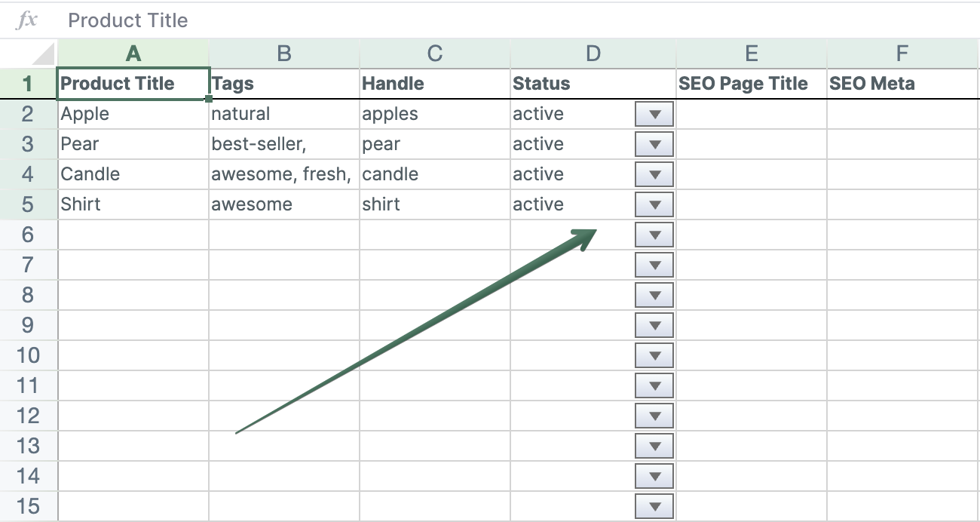Select column D header
980x522 pixels.
coord(593,54)
